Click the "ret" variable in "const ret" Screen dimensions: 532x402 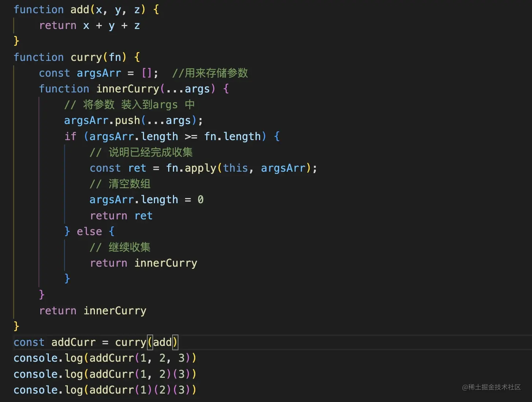point(137,168)
